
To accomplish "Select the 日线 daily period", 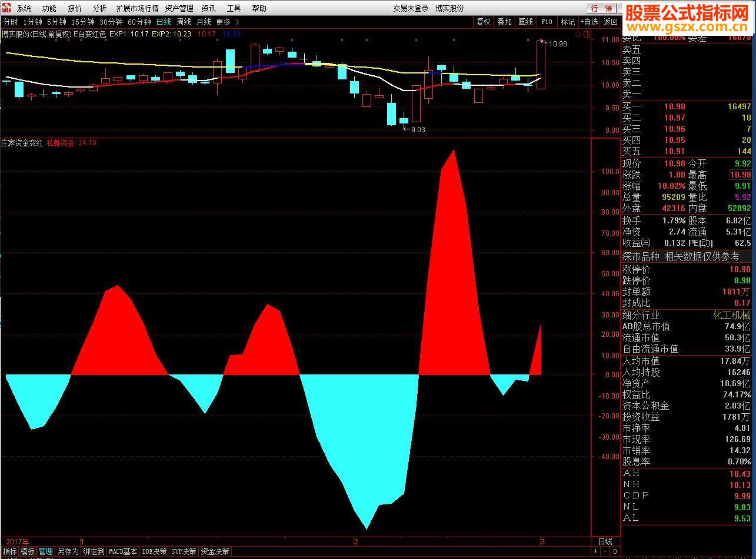I will tap(164, 22).
